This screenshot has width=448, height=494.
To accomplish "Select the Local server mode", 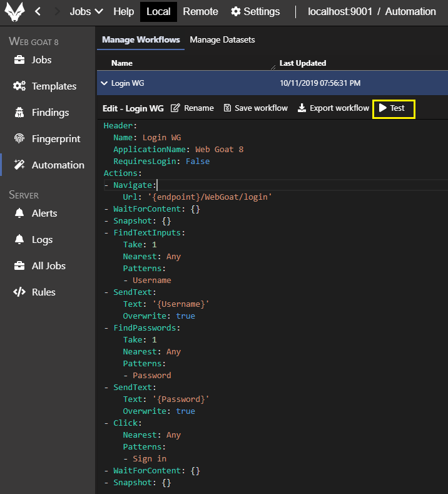I will 158,11.
